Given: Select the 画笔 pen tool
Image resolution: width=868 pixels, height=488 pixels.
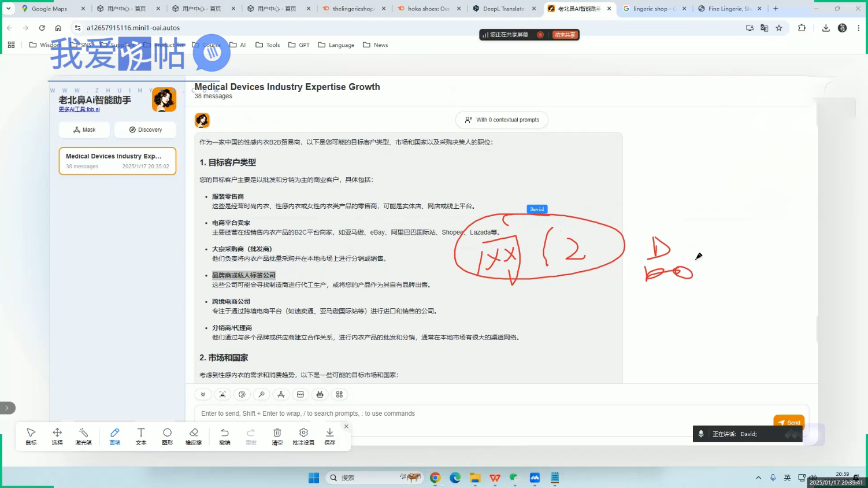Looking at the screenshot, I should tap(115, 437).
